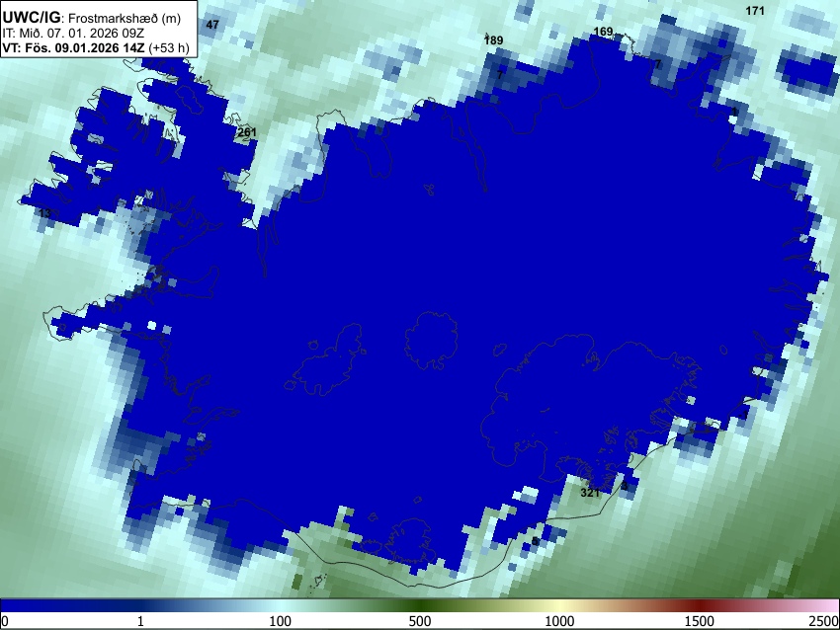Click the '(+53 h)' forecast offset text

[169, 47]
